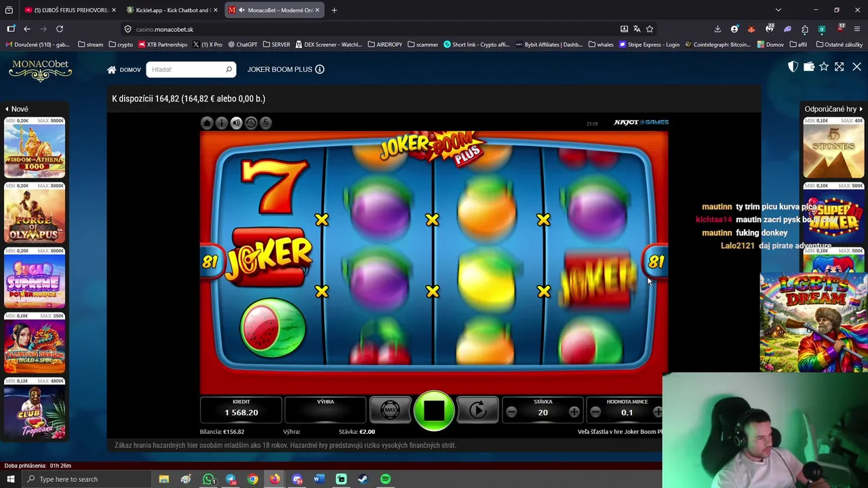Open info for Joker Boom Plus title
This screenshot has width=868, height=488.
pyautogui.click(x=319, y=69)
